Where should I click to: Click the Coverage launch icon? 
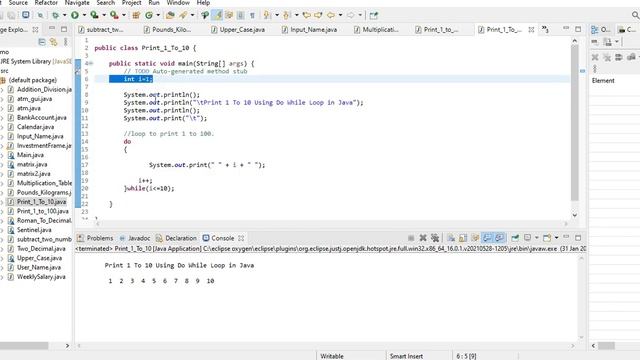click(x=94, y=15)
